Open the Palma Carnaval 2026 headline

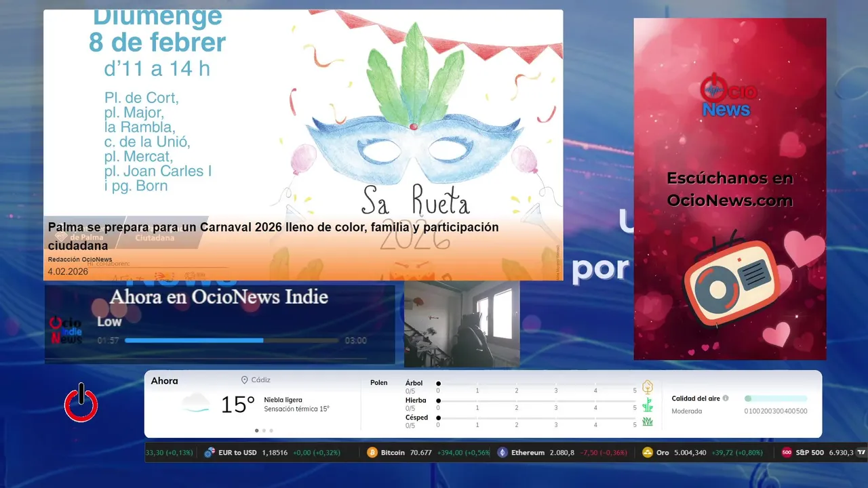coord(273,236)
